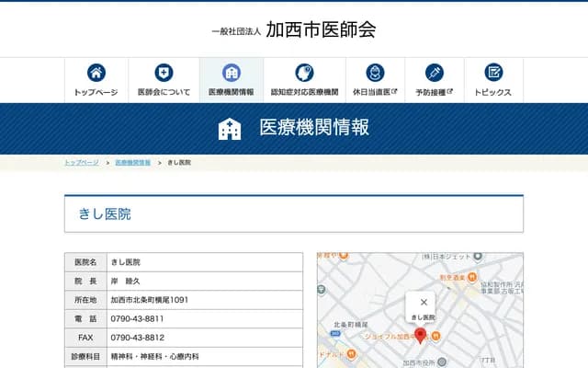Viewport: 588px width, 368px height.
Task: Click the ジョイフル restaurant marker on map
Action: click(437, 335)
